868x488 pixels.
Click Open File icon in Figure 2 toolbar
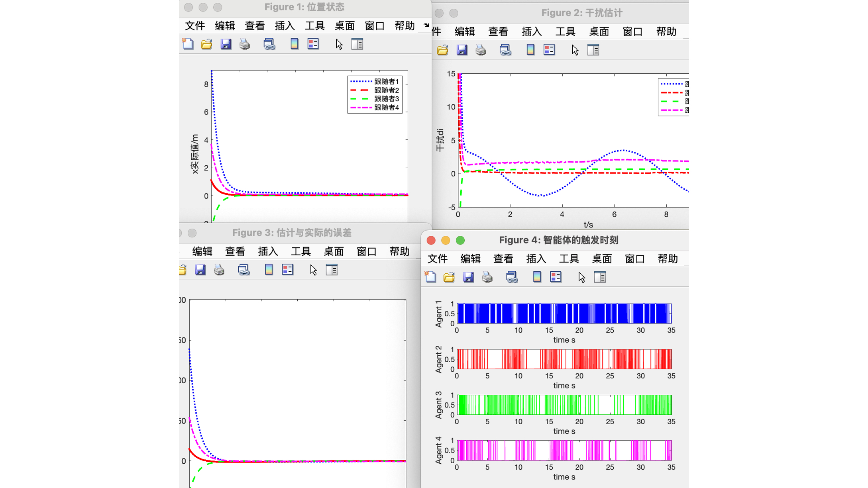click(x=442, y=50)
